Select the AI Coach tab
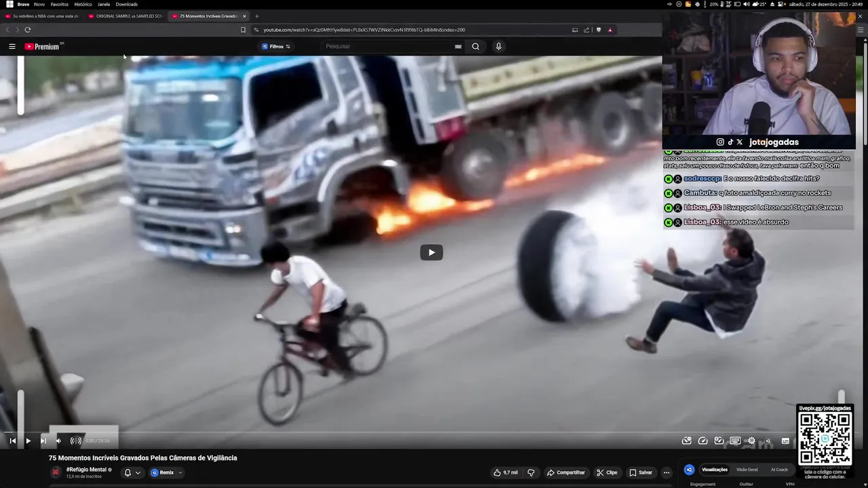The image size is (868, 488). [x=779, y=470]
